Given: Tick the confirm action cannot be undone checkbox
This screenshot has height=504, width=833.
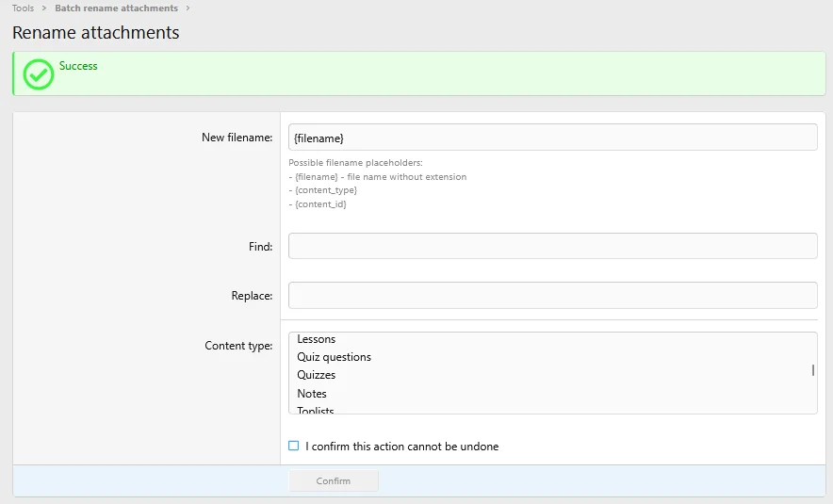Looking at the screenshot, I should pyautogui.click(x=294, y=446).
